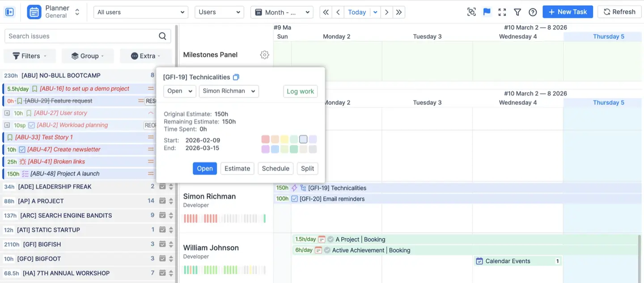The height and width of the screenshot is (283, 644).
Task: Copy task key with the copy icon
Action: coord(236,77)
